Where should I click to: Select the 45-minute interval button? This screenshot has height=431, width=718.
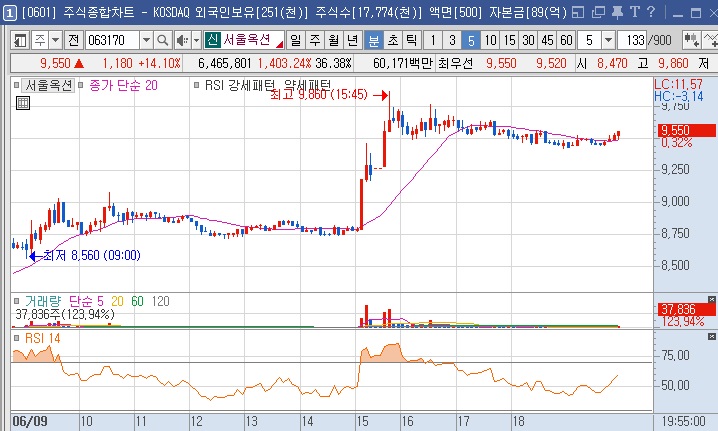(547, 40)
